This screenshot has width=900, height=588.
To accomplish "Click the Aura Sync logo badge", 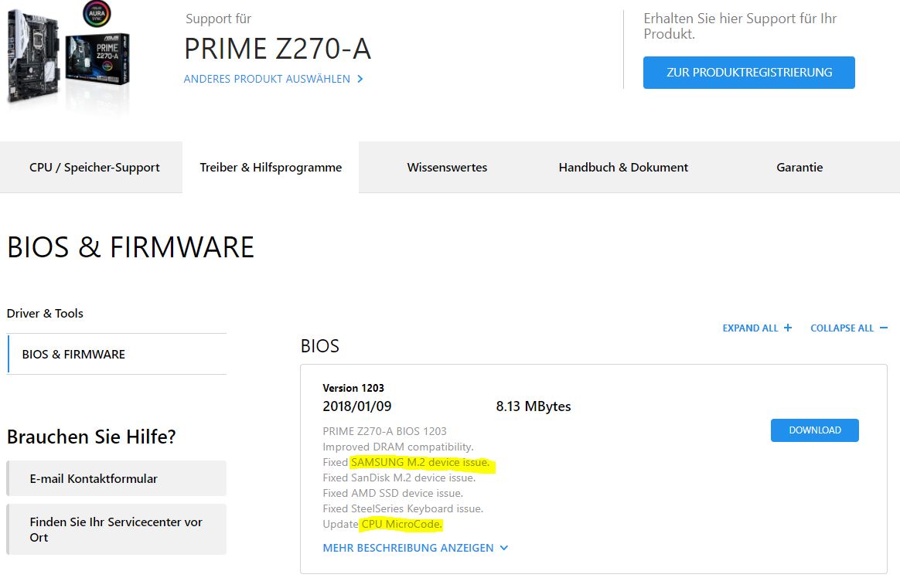I will coord(97,14).
